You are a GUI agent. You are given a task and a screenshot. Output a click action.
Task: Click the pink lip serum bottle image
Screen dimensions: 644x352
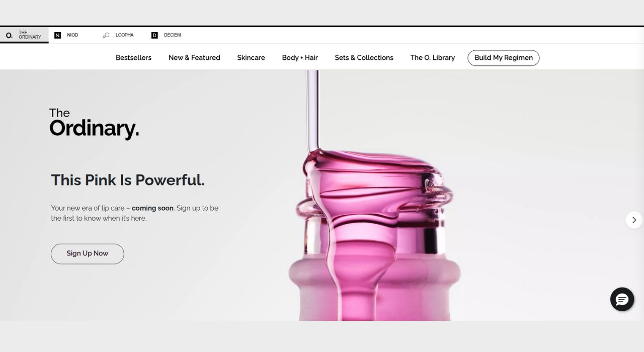click(375, 195)
